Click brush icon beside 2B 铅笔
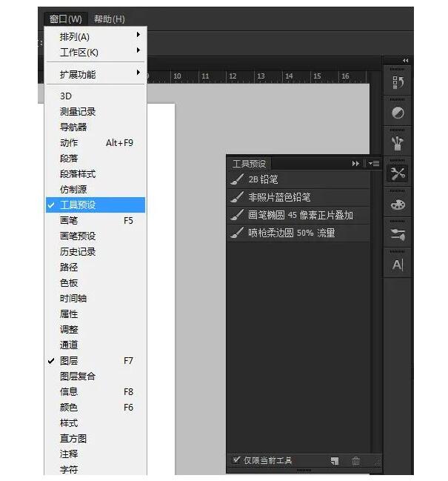The height and width of the screenshot is (481, 448). pos(237,179)
